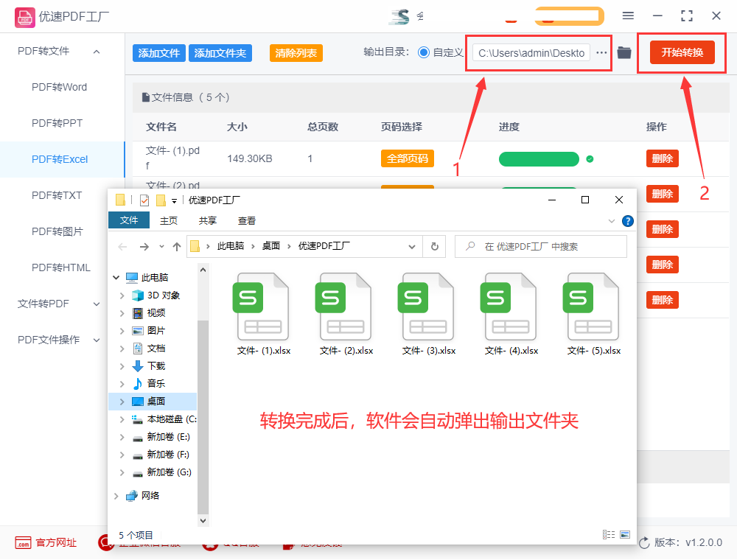Open Quick Access Toolbar customize dropdown
Viewport: 737px width, 560px height.
175,201
